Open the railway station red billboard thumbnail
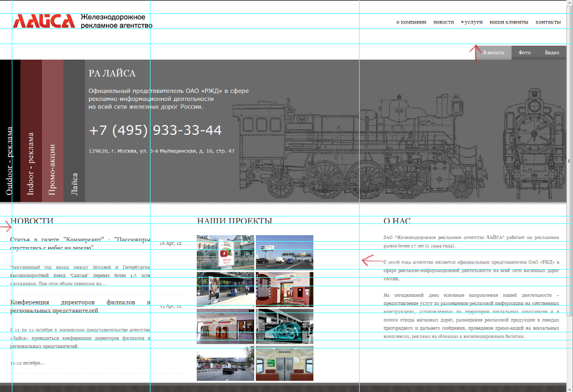Image resolution: width=573 pixels, height=392 pixels. (x=225, y=252)
